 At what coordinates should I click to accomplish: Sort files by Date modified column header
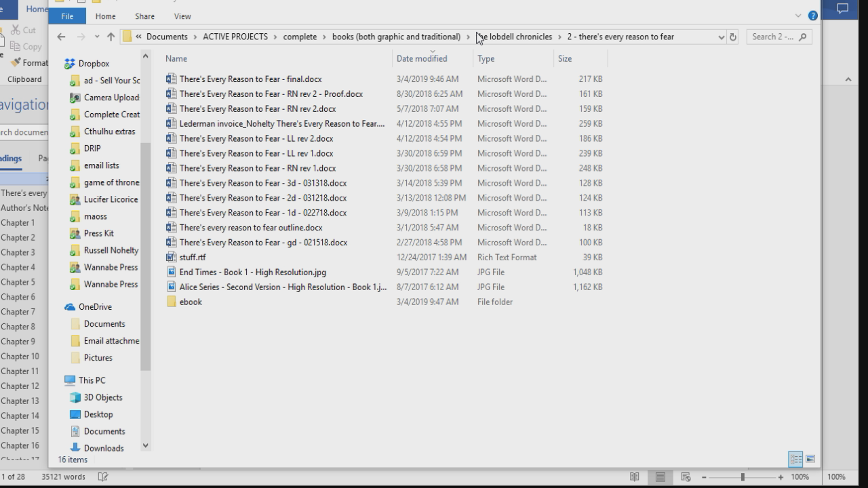[x=422, y=59]
